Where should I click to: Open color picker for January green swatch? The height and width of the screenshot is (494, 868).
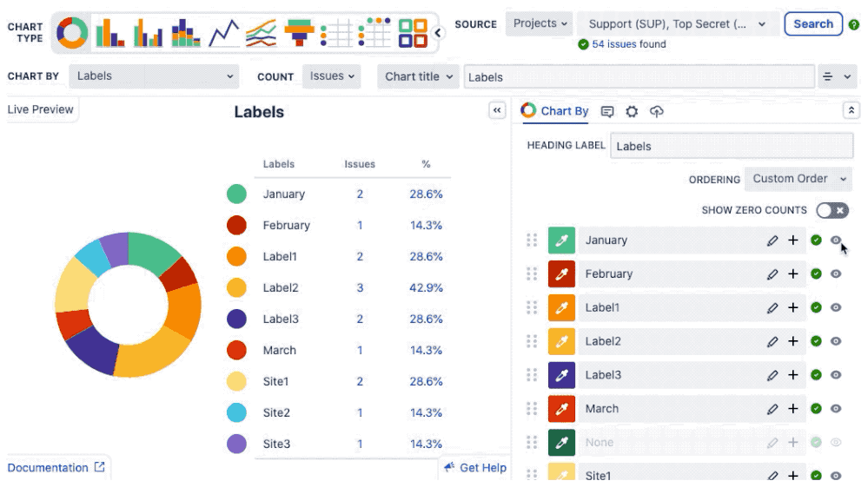point(561,240)
